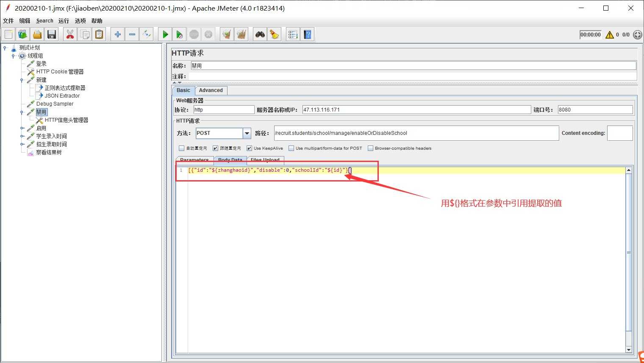Select the 察看结果树 listener
The width and height of the screenshot is (644, 363).
[x=49, y=152]
